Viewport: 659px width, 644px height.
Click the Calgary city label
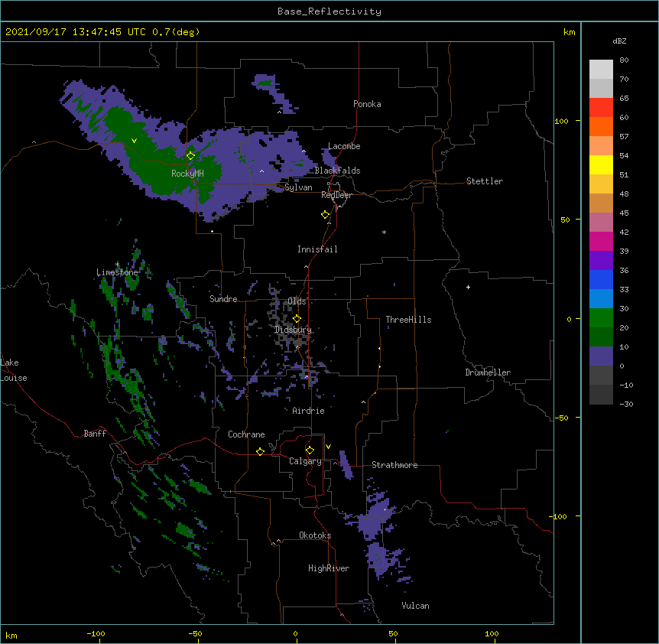click(x=305, y=461)
